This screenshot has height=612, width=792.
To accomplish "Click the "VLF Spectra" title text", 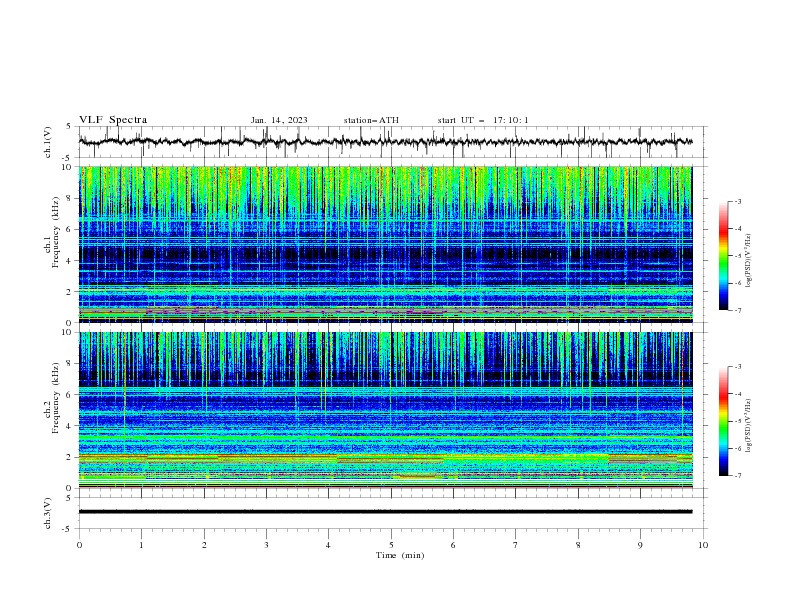I will pyautogui.click(x=113, y=120).
